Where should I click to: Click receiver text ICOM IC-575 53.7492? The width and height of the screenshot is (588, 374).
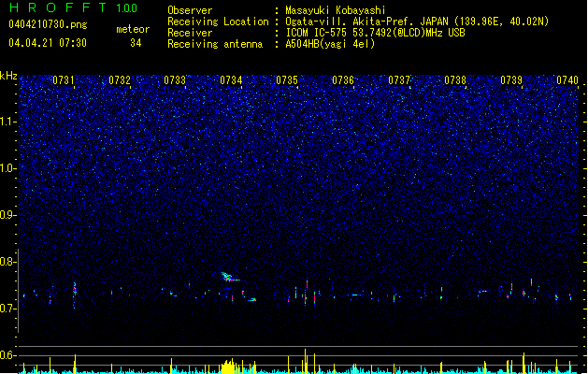tap(375, 33)
